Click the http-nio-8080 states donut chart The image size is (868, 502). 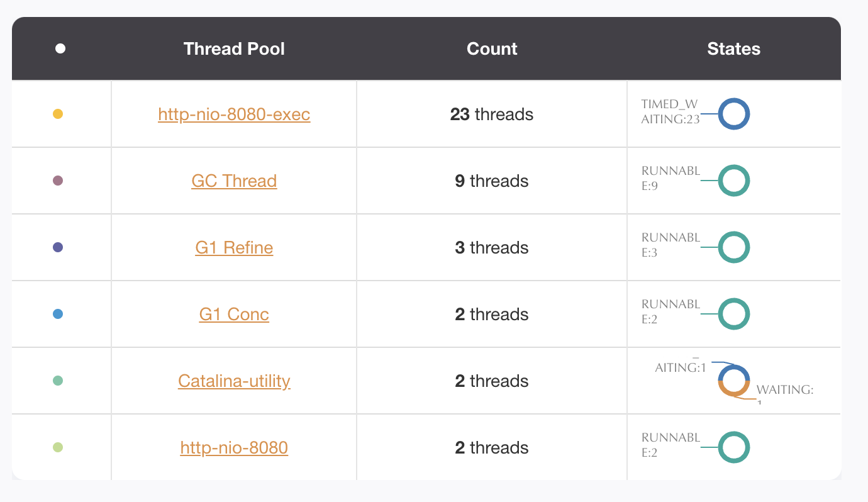(734, 448)
